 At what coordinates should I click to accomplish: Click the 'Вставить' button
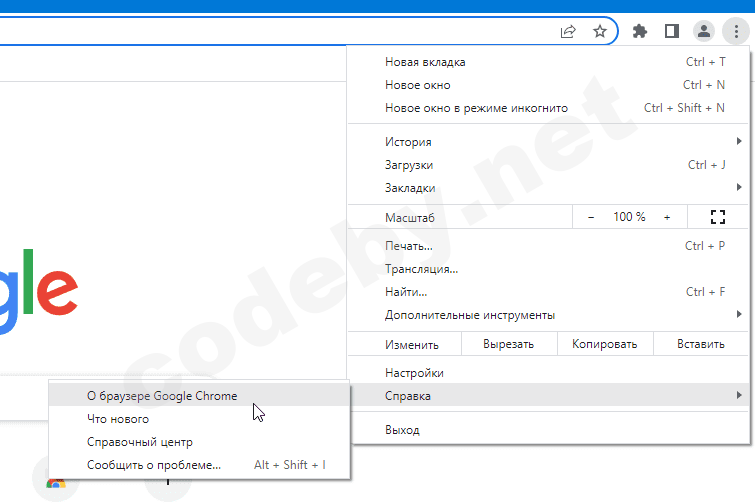click(x=701, y=344)
